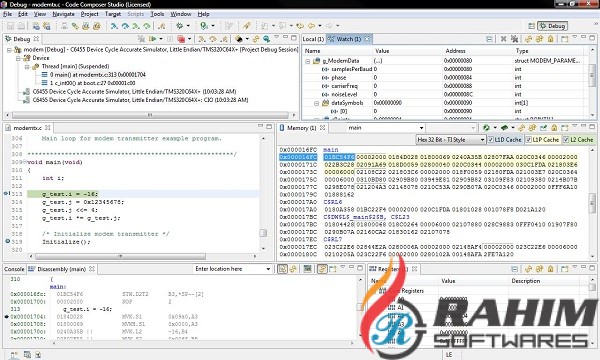Click the Debug view horizontal scrollbar
Viewport: 600px width, 360px height.
[x=150, y=115]
